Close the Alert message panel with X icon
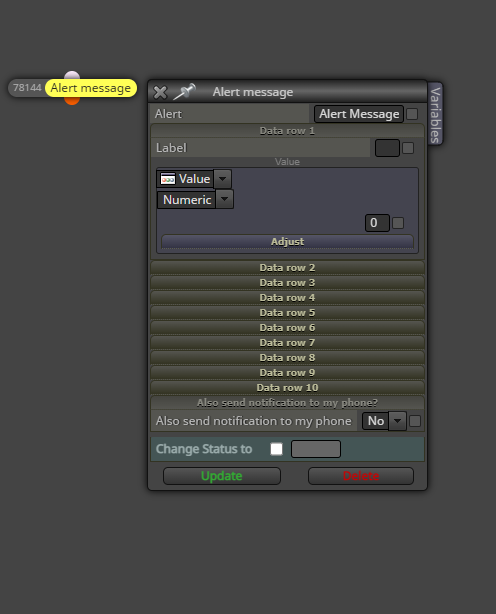Image resolution: width=496 pixels, height=614 pixels. (160, 92)
